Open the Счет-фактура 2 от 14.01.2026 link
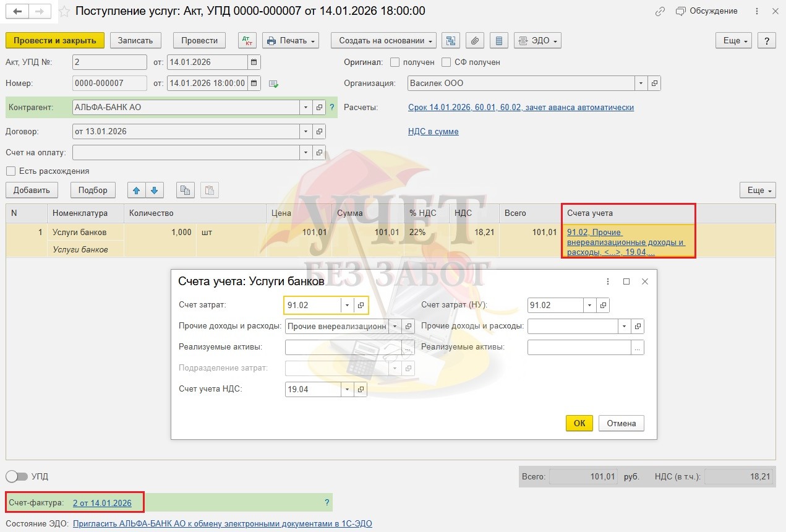The image size is (786, 532). point(102,504)
